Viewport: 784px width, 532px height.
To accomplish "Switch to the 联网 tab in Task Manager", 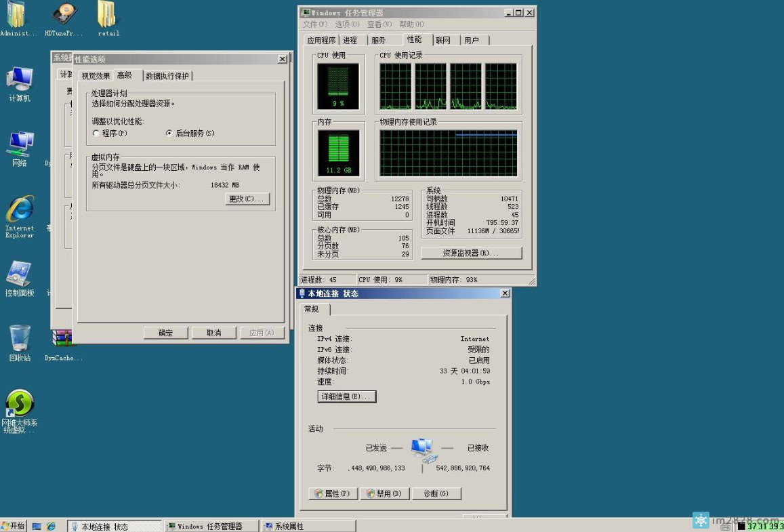I will pos(443,39).
